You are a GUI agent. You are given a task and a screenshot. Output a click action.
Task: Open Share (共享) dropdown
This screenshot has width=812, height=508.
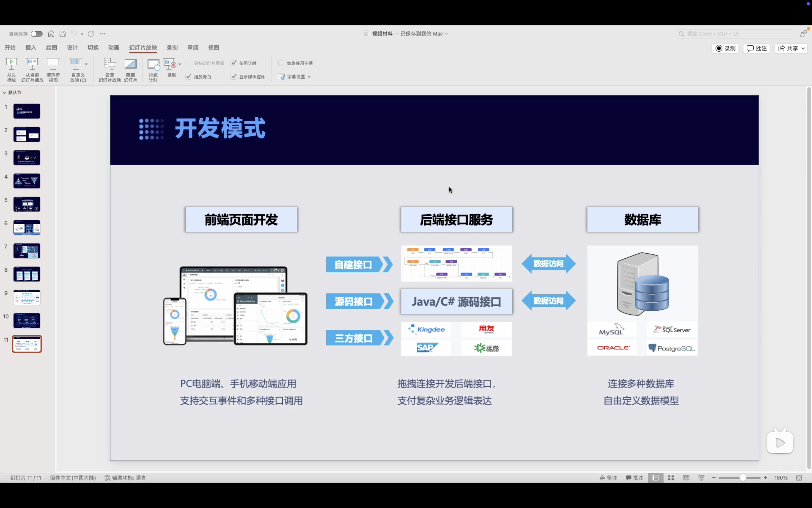(791, 48)
